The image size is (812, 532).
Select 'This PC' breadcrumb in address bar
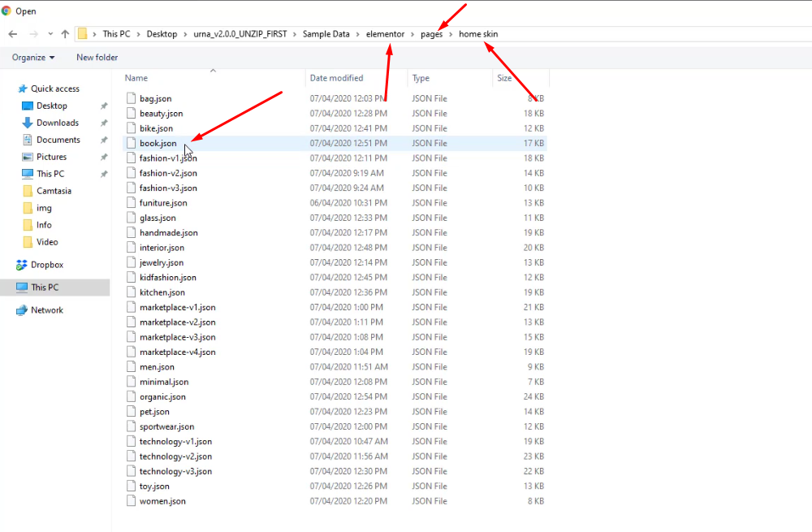click(x=116, y=34)
